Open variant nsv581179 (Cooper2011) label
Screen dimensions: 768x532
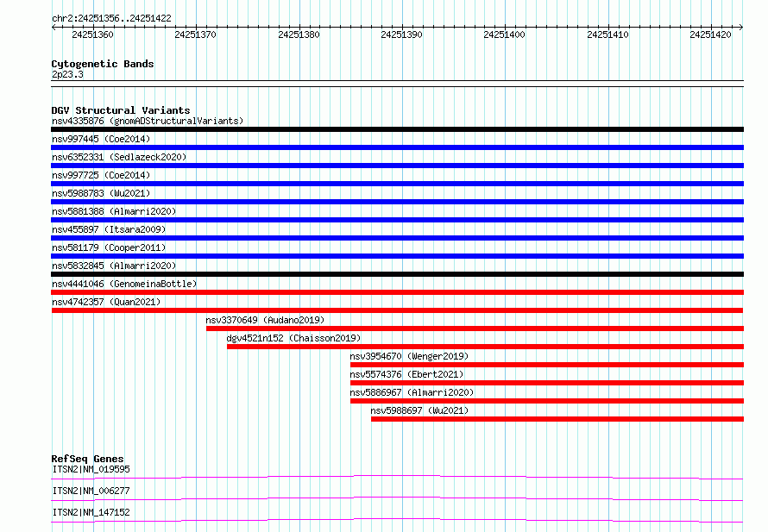pyautogui.click(x=109, y=247)
